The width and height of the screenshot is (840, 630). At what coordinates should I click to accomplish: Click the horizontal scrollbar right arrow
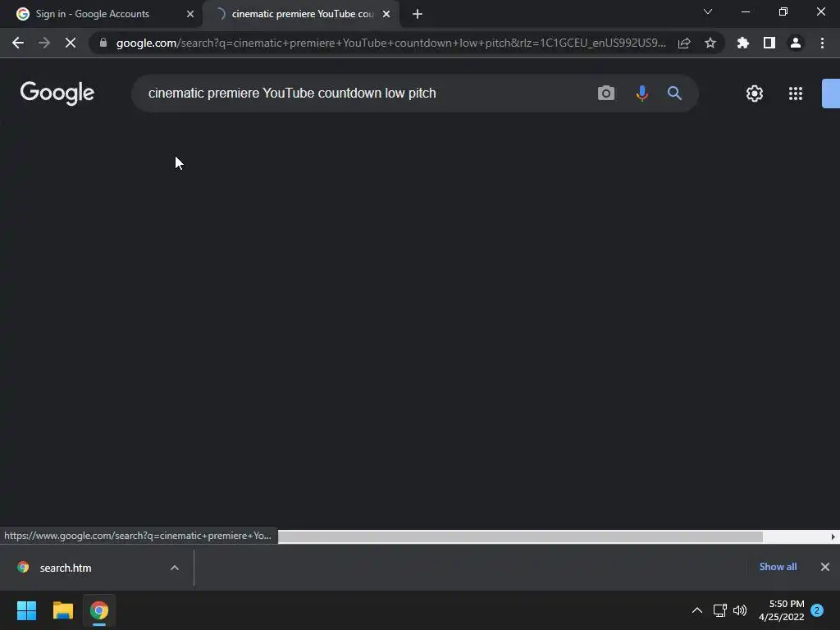pos(833,536)
